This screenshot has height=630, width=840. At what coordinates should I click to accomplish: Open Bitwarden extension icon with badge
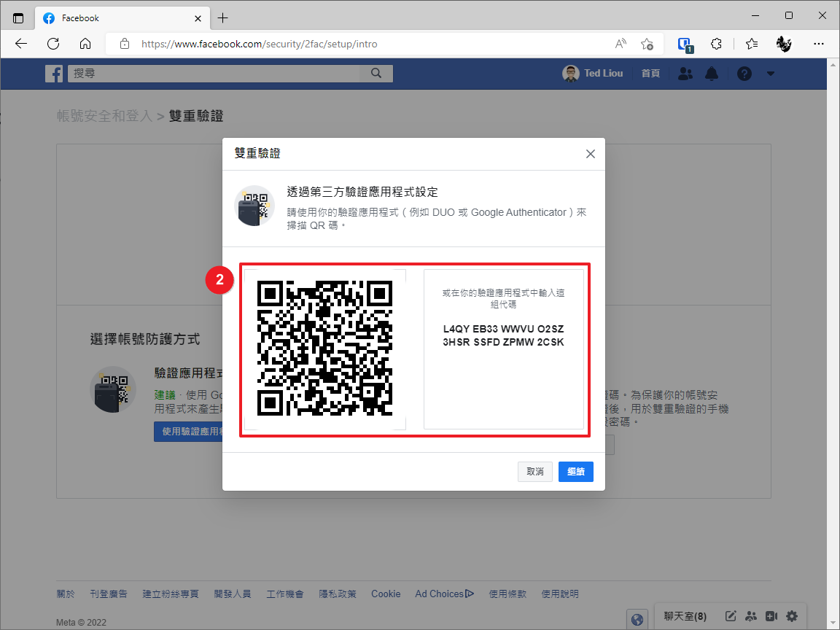tap(685, 44)
